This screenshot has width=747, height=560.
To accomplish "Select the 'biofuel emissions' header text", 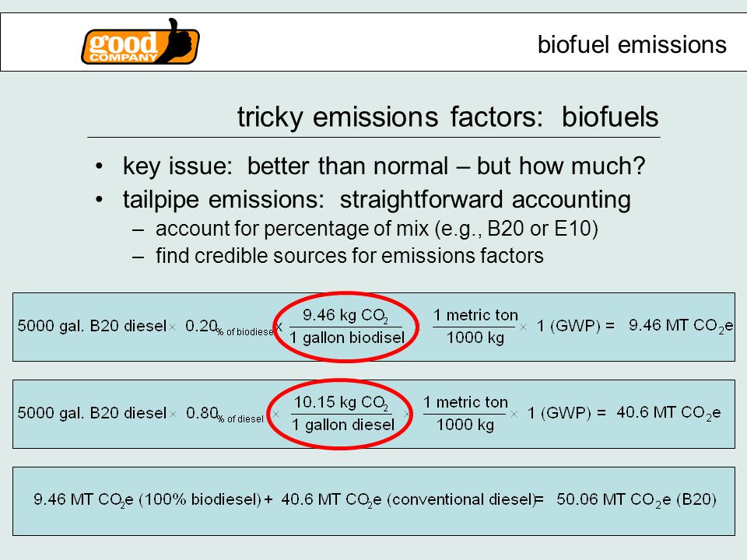I will point(632,45).
